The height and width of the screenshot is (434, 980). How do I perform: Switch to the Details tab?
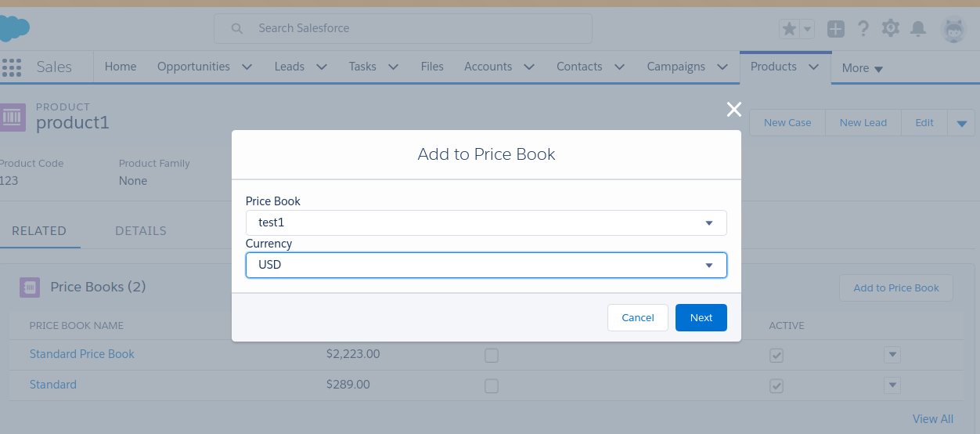[x=141, y=231]
